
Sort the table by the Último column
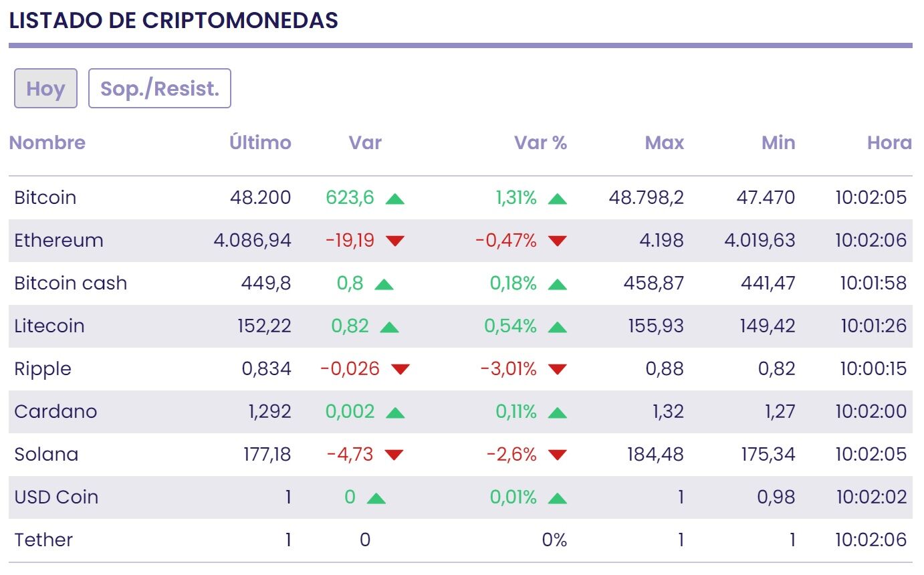[260, 142]
